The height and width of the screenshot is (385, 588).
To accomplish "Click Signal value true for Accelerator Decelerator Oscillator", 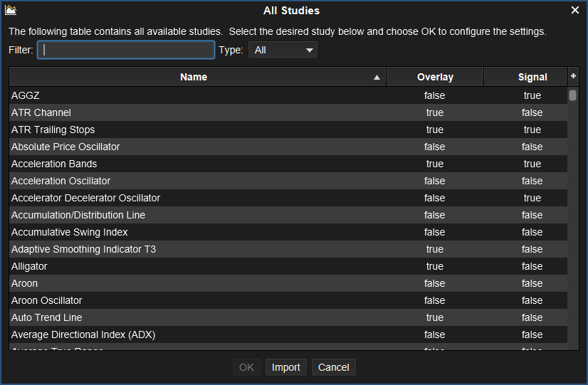I will pos(532,198).
